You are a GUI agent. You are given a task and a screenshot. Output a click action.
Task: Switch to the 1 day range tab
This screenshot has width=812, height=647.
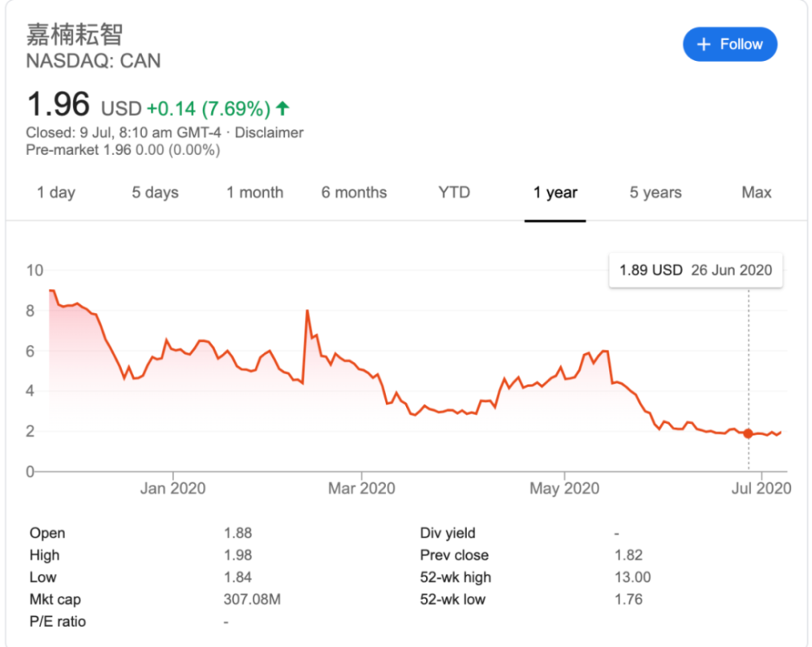click(56, 192)
